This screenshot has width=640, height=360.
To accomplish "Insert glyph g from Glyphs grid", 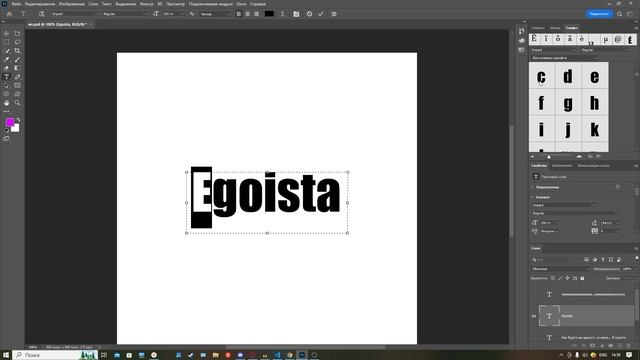I will (x=568, y=102).
